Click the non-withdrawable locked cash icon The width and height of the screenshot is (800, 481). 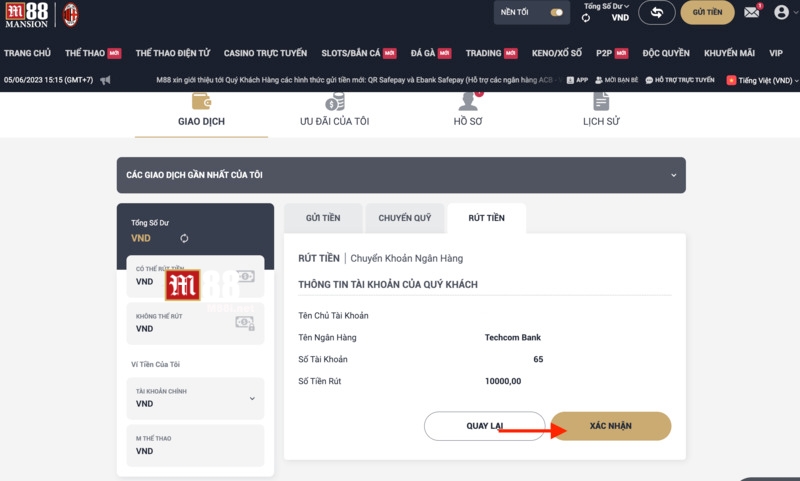tap(244, 322)
